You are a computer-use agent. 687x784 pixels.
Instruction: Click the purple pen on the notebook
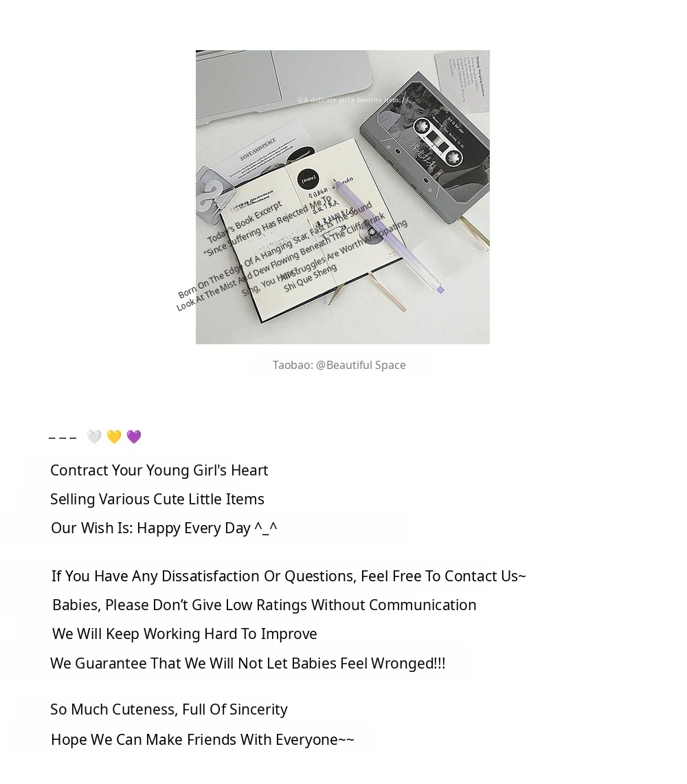click(x=389, y=238)
